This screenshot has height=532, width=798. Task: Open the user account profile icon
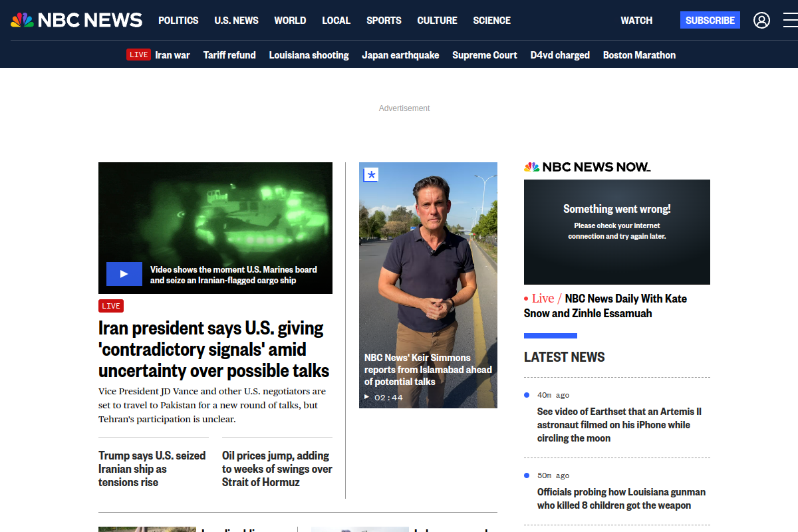click(761, 21)
